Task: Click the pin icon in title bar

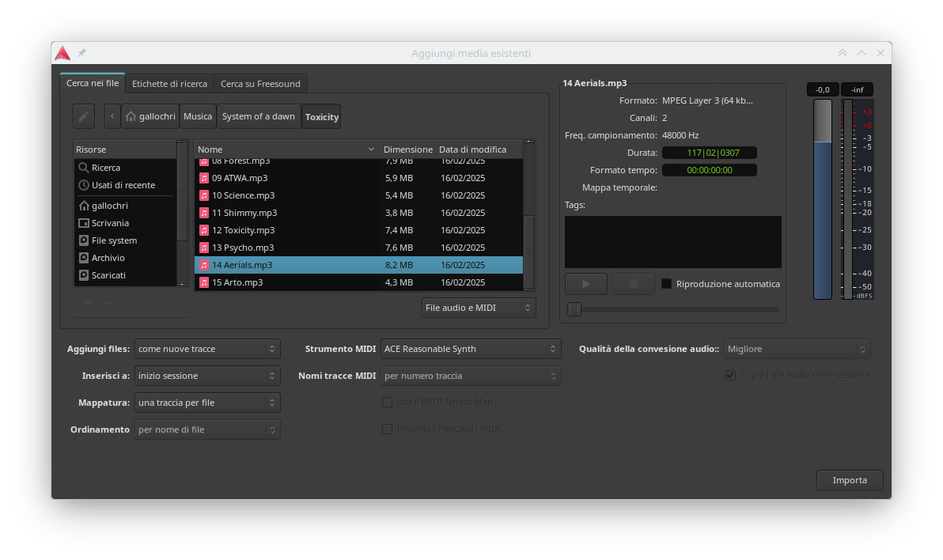Action: click(81, 53)
